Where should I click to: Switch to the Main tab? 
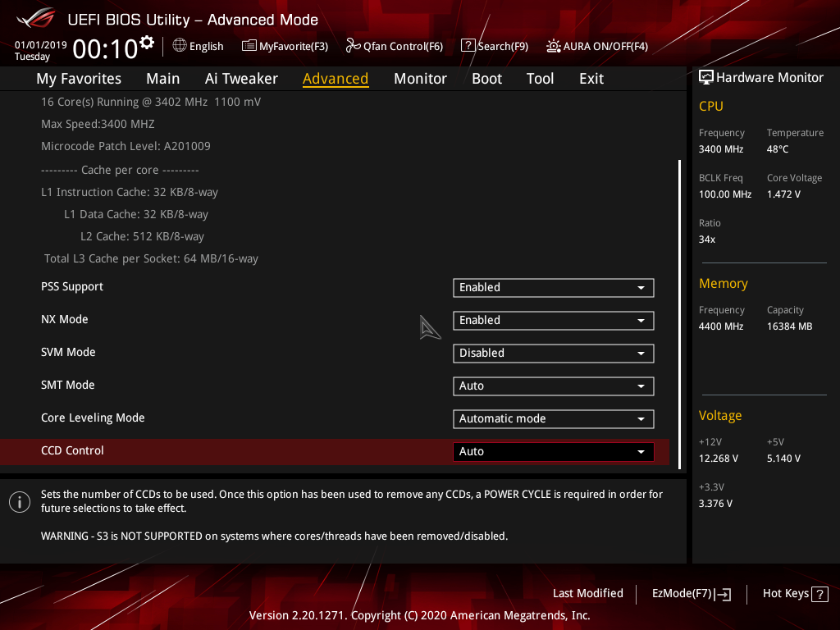coord(163,79)
